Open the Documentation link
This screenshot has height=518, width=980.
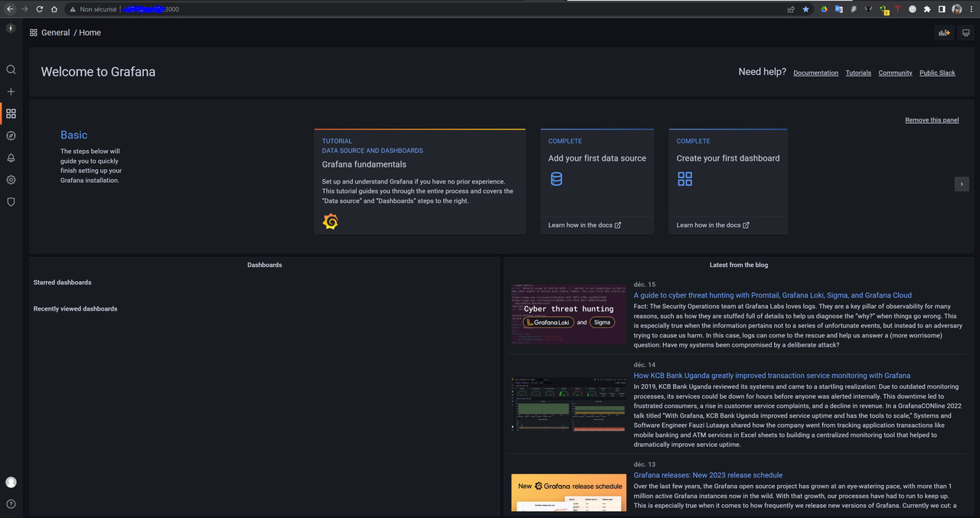tap(815, 73)
